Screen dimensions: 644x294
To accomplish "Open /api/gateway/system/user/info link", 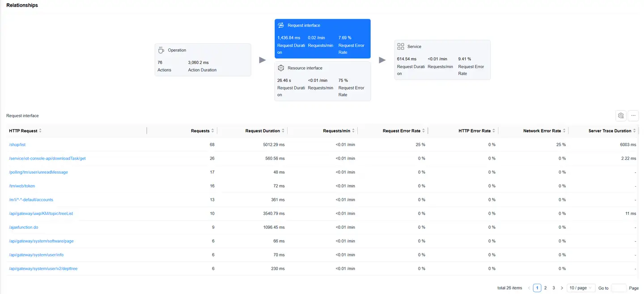I will pyautogui.click(x=36, y=255).
